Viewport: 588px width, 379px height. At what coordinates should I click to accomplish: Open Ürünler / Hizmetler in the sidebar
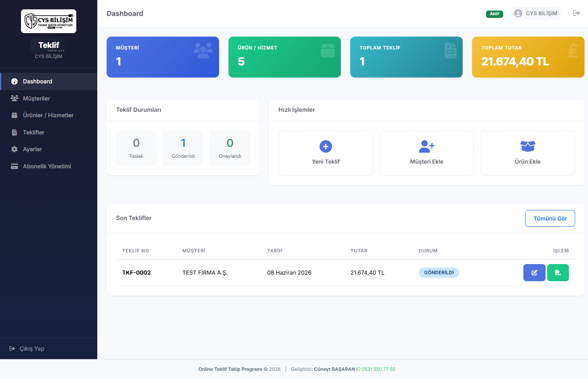(x=49, y=115)
